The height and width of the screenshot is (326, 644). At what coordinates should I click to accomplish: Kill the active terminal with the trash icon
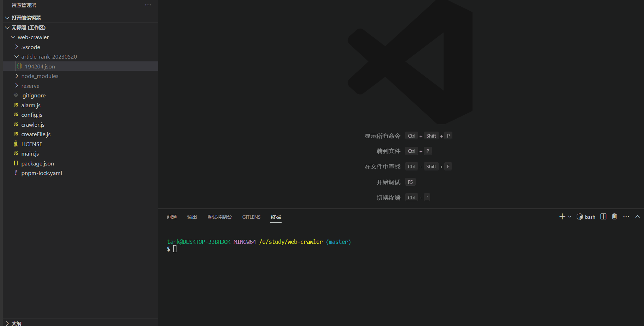[614, 216]
